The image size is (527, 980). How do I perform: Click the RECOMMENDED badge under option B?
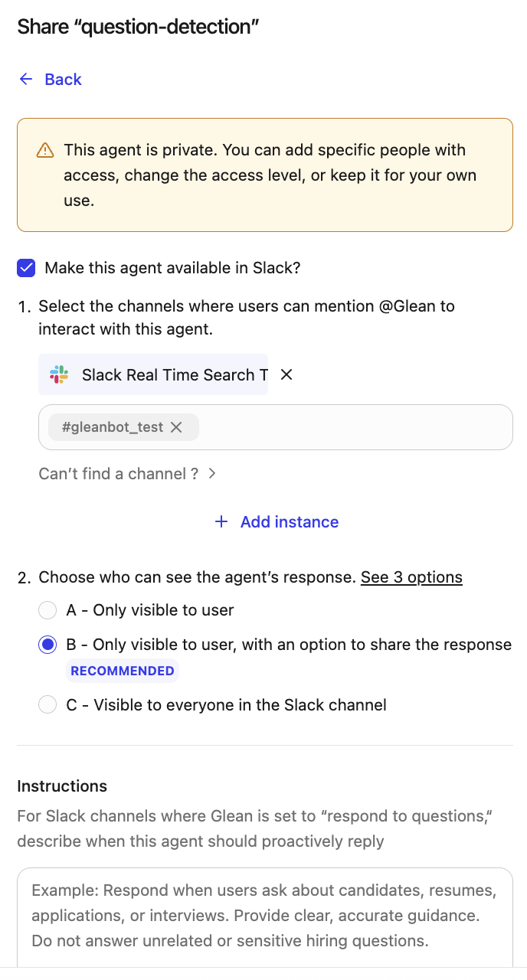pos(122,671)
